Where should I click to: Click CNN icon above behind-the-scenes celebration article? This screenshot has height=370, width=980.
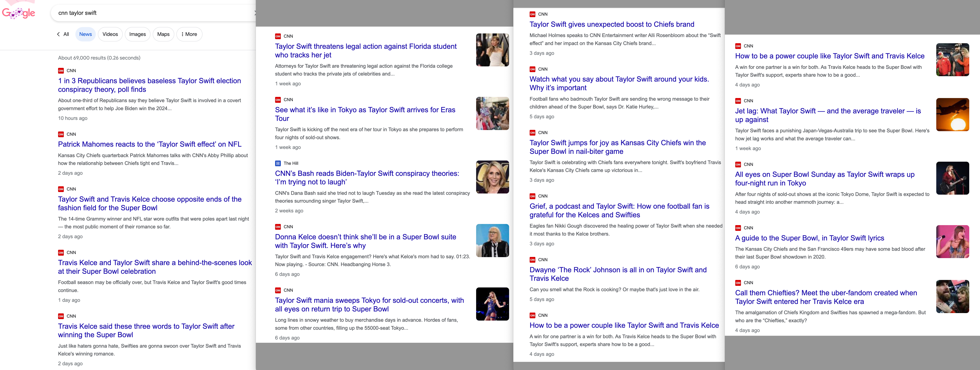tap(61, 253)
